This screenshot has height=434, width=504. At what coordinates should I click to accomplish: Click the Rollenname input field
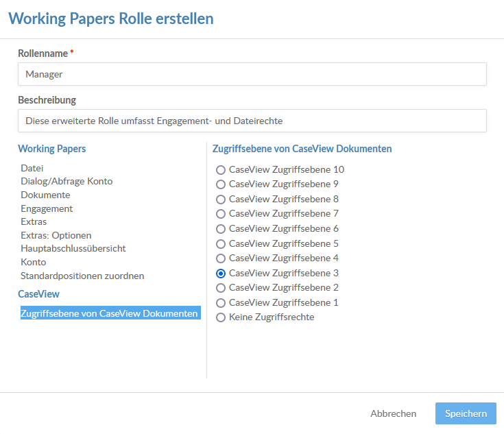coord(252,74)
